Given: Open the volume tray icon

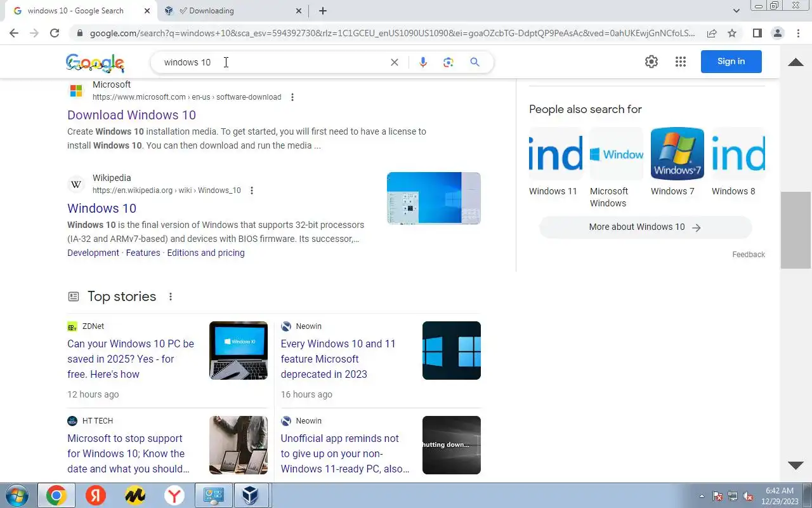Looking at the screenshot, I should pyautogui.click(x=749, y=496).
